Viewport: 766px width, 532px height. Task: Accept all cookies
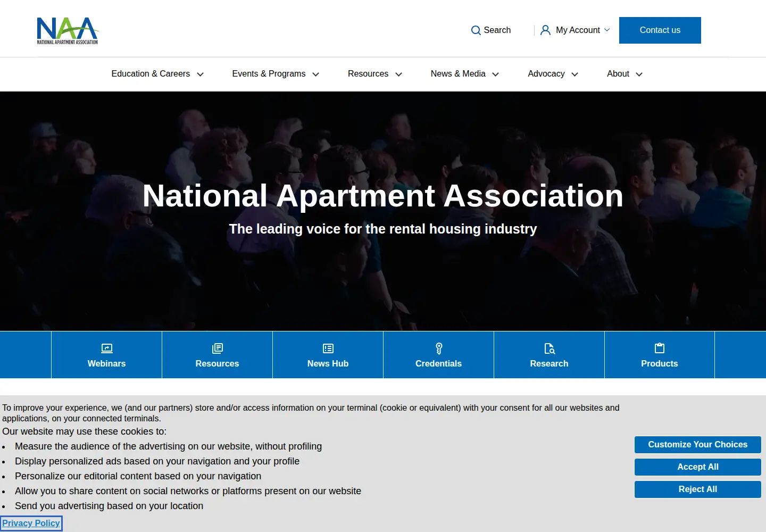(698, 467)
